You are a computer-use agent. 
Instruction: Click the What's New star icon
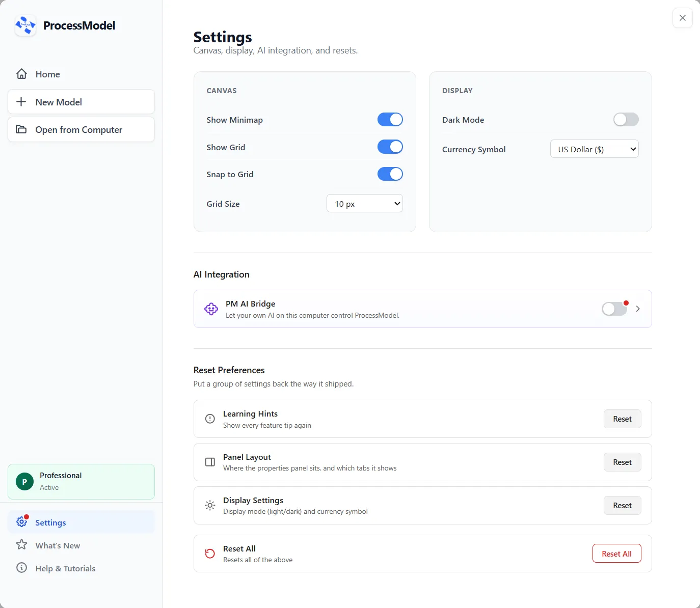21,545
